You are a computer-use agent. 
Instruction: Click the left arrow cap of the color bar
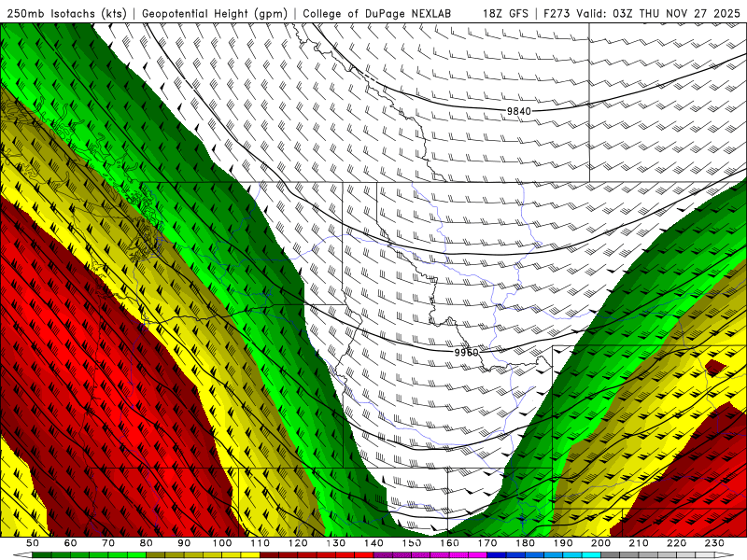point(22,554)
